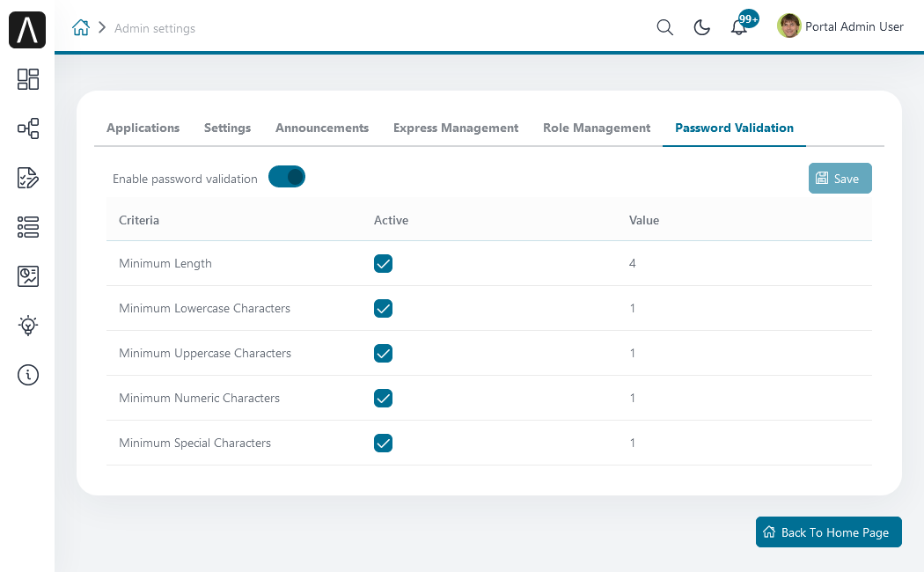Click Minimum Uppercase Characters value 1
This screenshot has width=924, height=572.
click(633, 353)
